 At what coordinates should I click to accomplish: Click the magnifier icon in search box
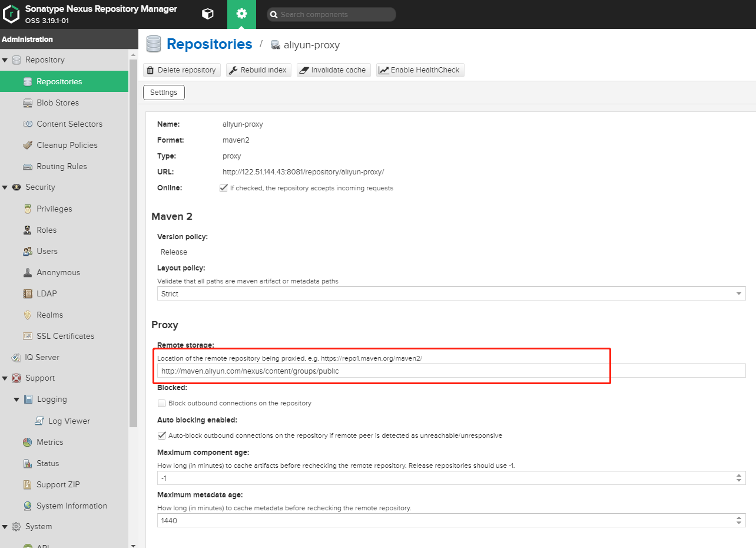(x=273, y=15)
